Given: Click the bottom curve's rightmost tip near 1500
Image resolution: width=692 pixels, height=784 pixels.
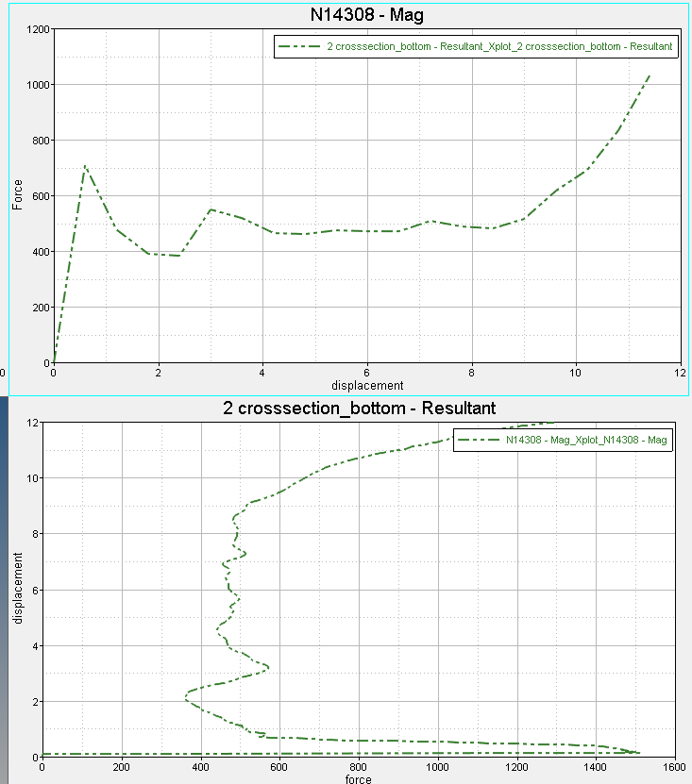Looking at the screenshot, I should [x=639, y=753].
